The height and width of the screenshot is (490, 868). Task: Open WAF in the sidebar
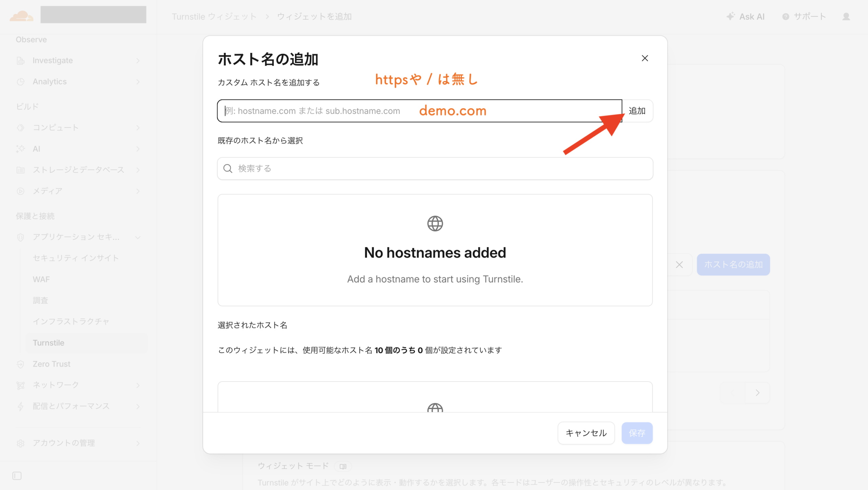point(41,280)
